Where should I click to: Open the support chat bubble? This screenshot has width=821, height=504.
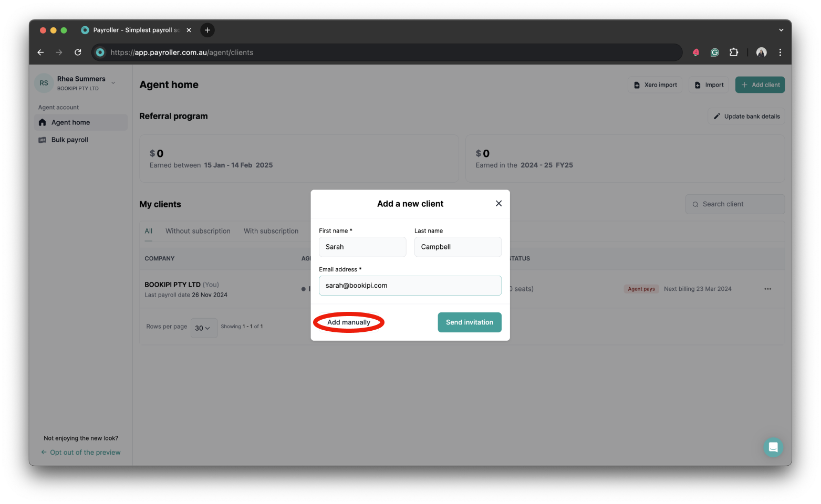coord(773,447)
